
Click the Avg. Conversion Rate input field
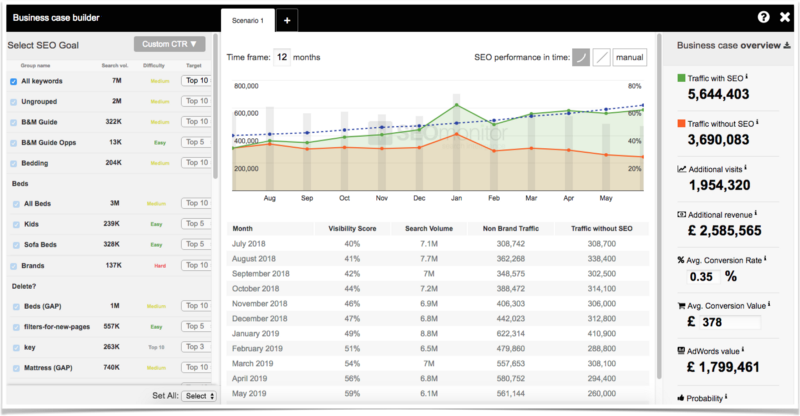(702, 277)
